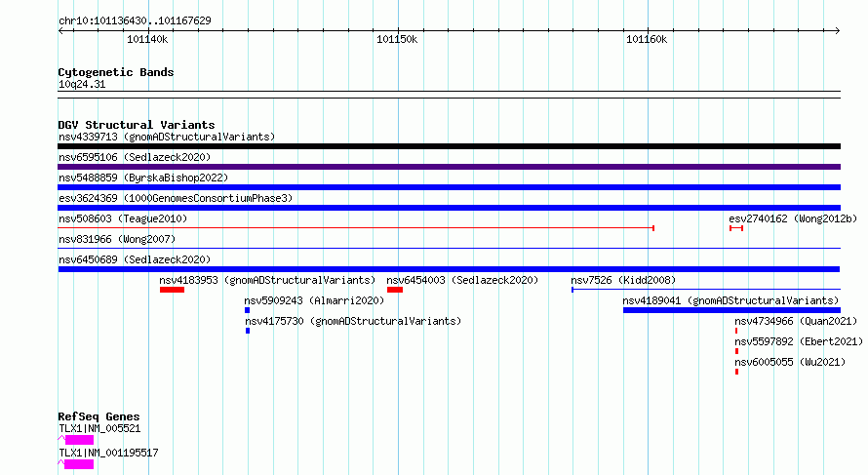Click the nsv6005055 red tick mark
Viewport: 868px width, 475px height.
tap(736, 372)
